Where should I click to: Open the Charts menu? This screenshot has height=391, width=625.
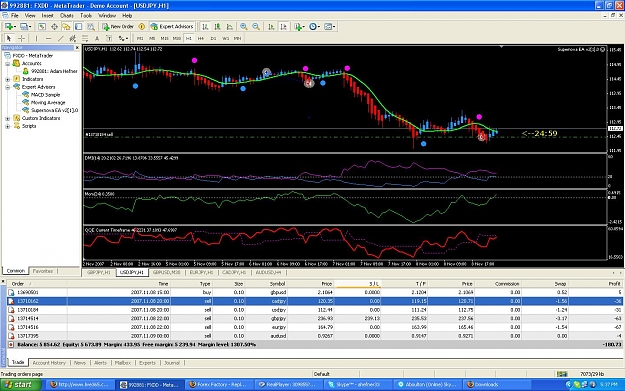(67, 16)
